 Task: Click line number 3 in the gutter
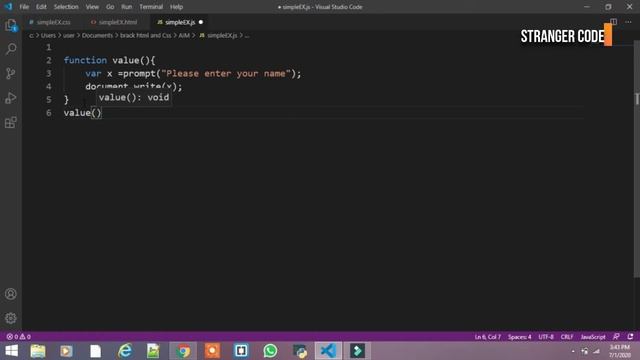tap(49, 73)
